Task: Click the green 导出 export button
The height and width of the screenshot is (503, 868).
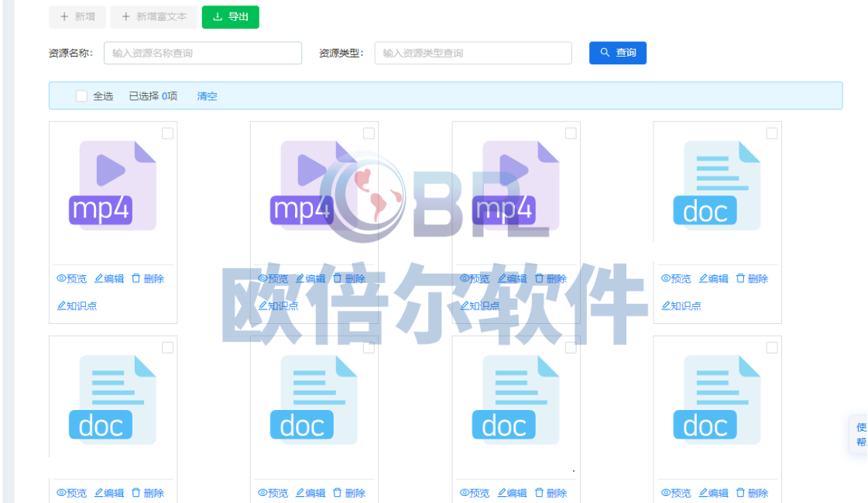Action: pyautogui.click(x=230, y=17)
